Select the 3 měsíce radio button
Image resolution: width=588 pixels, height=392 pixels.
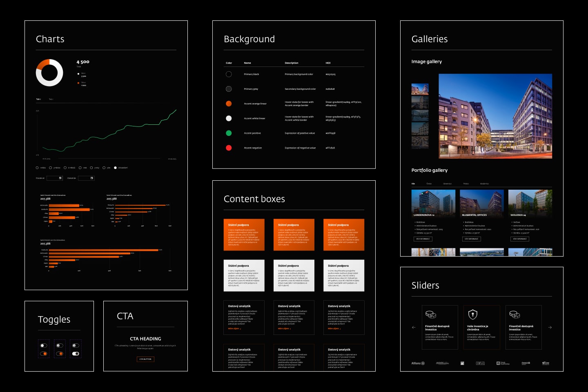pyautogui.click(x=51, y=168)
